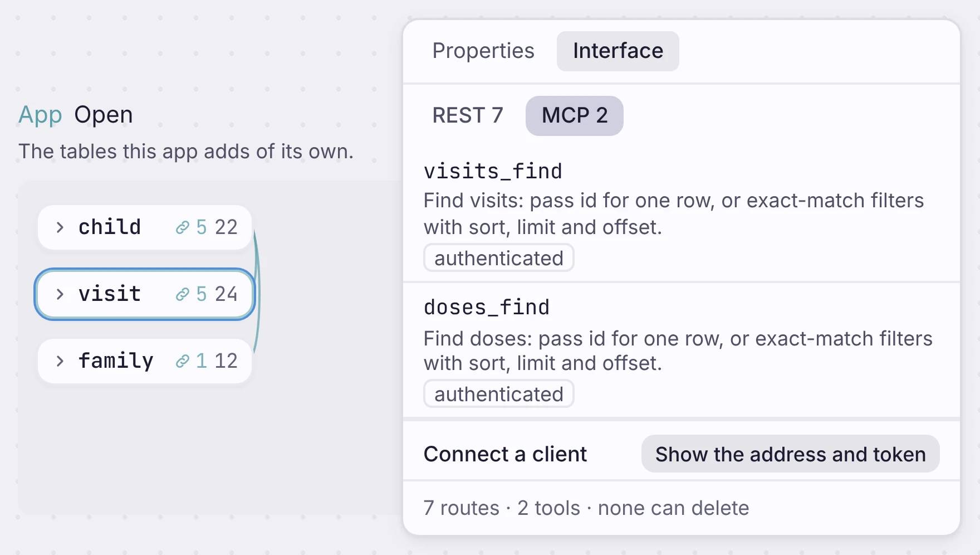This screenshot has height=555, width=980.
Task: Select the child table name
Action: pyautogui.click(x=110, y=227)
